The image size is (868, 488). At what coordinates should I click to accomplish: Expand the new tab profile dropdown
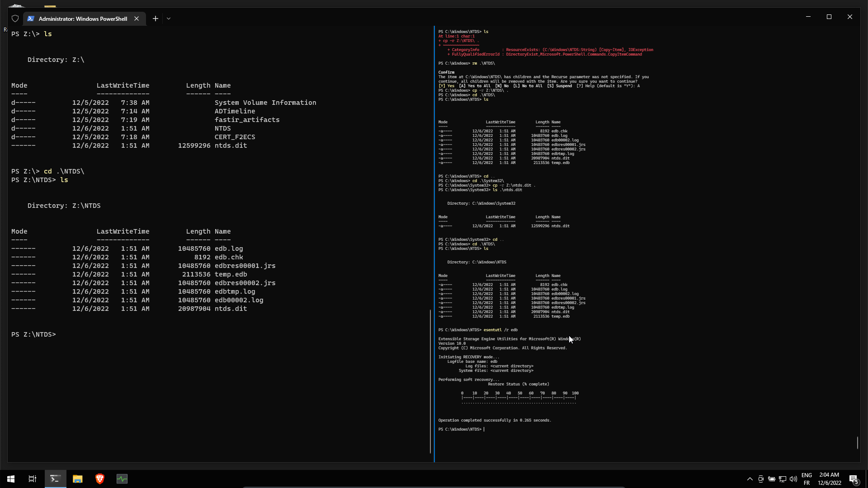(x=169, y=19)
